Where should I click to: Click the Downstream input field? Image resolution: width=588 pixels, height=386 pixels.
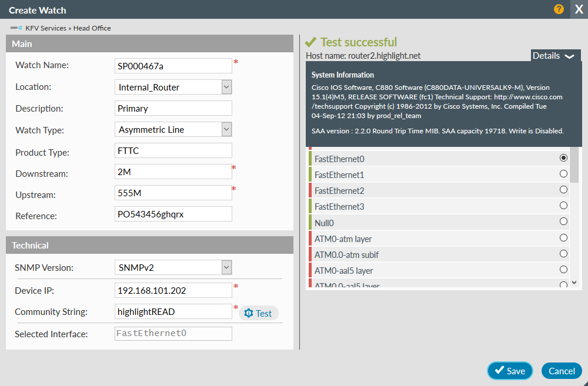[x=173, y=171]
